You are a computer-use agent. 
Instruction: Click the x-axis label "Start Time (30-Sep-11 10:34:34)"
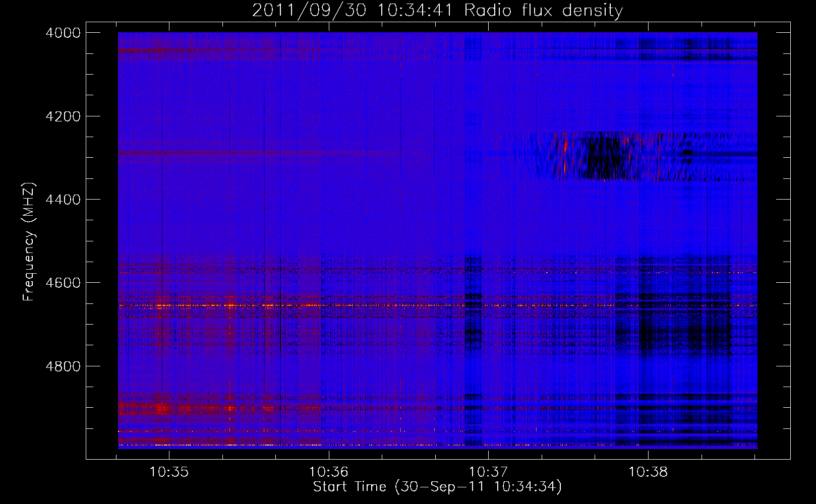pos(437,486)
